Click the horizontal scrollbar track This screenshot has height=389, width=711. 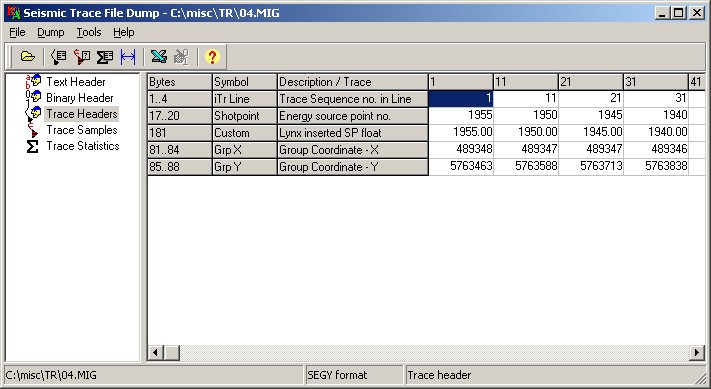pyautogui.click(x=434, y=352)
